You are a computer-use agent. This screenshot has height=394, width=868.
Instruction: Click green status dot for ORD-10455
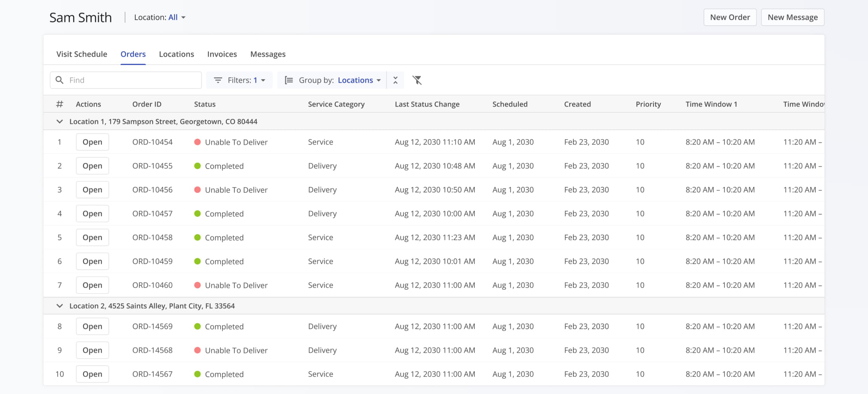coord(197,166)
